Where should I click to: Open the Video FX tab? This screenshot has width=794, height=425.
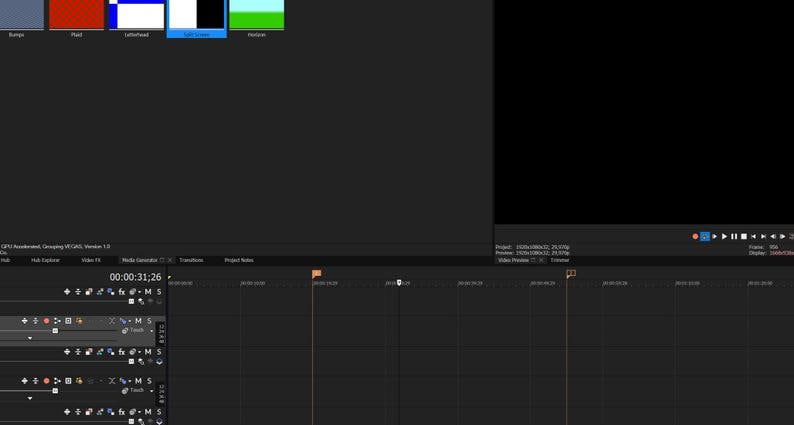(91, 260)
